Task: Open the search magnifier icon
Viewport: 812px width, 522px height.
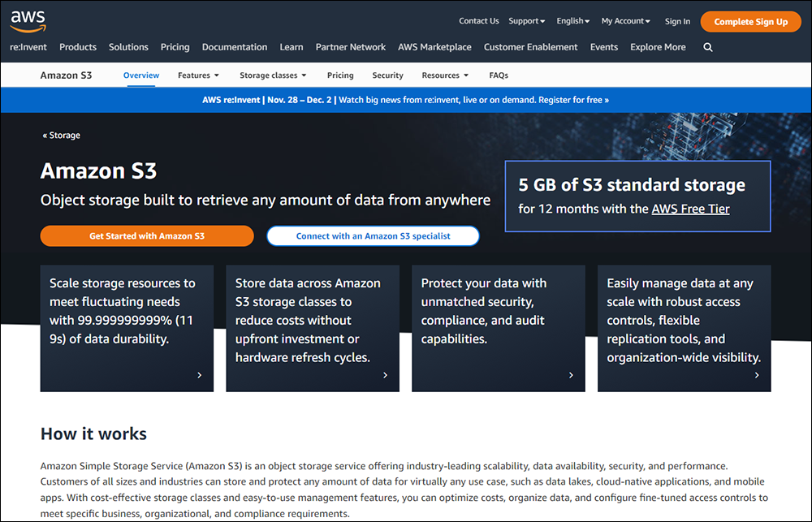Action: coord(708,47)
